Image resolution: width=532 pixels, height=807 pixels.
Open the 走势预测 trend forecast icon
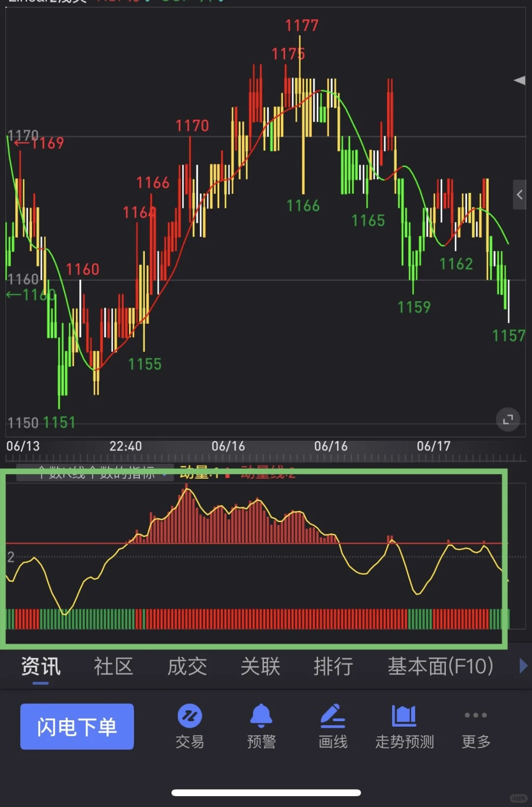pyautogui.click(x=404, y=727)
